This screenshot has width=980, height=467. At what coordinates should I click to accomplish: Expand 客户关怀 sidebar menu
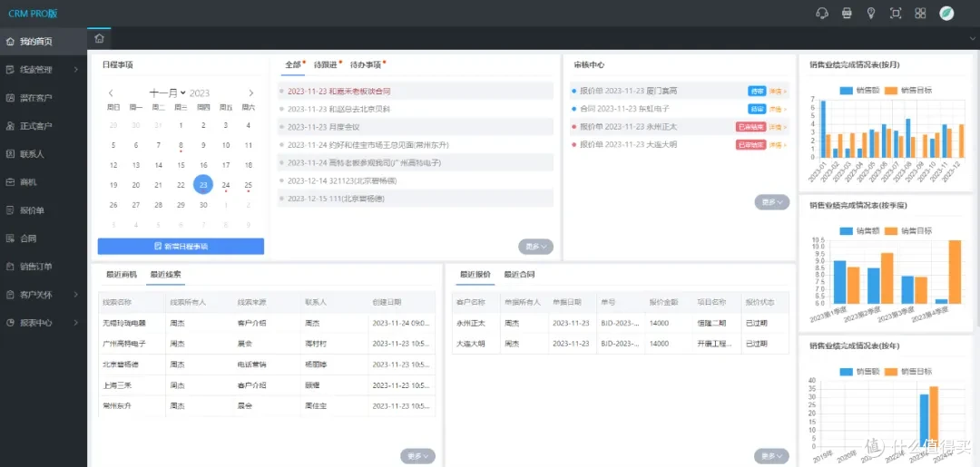coord(44,295)
